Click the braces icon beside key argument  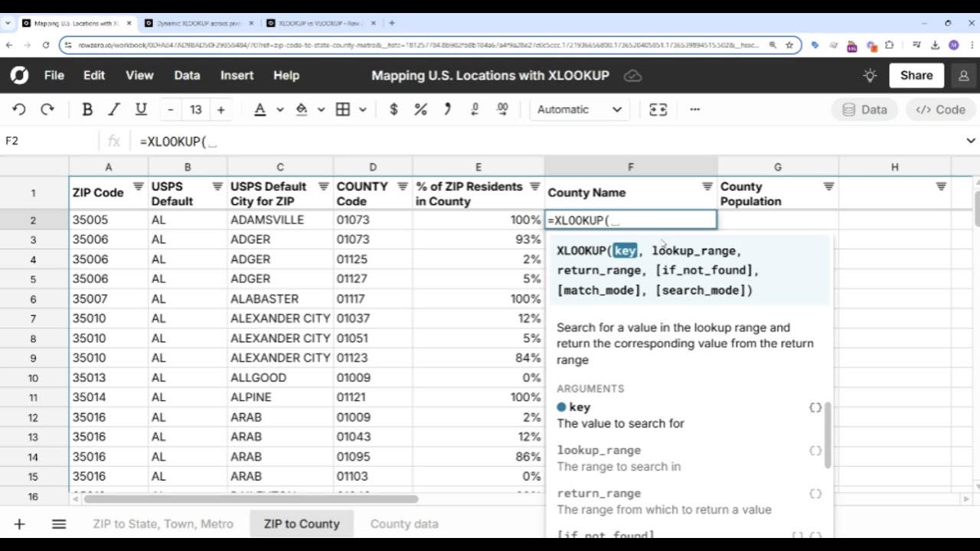[x=815, y=408]
